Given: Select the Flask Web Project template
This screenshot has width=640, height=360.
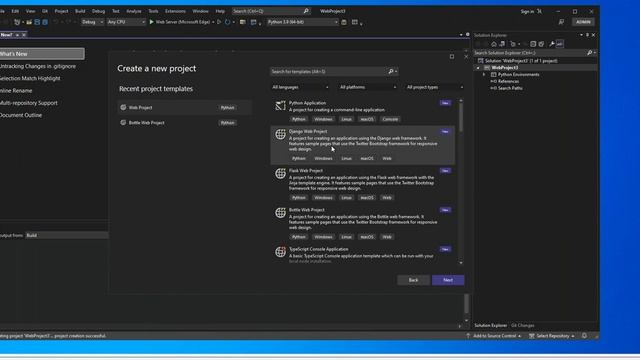Looking at the screenshot, I should pyautogui.click(x=362, y=184).
